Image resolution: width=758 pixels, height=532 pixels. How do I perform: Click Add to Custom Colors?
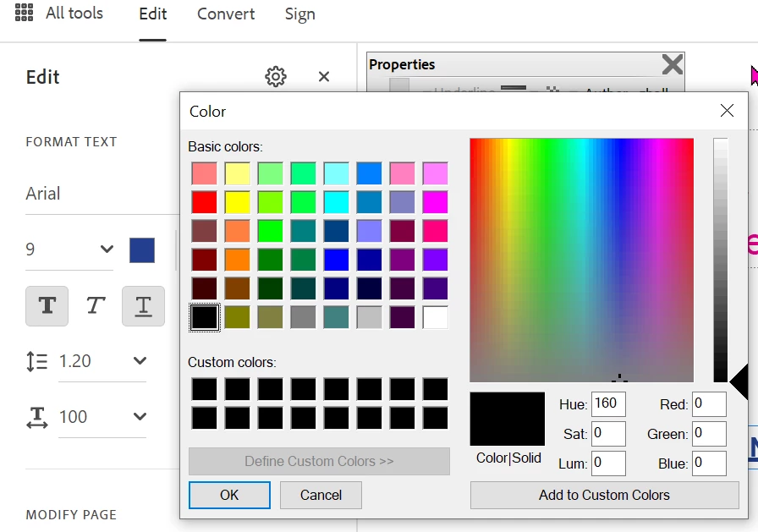click(x=604, y=495)
